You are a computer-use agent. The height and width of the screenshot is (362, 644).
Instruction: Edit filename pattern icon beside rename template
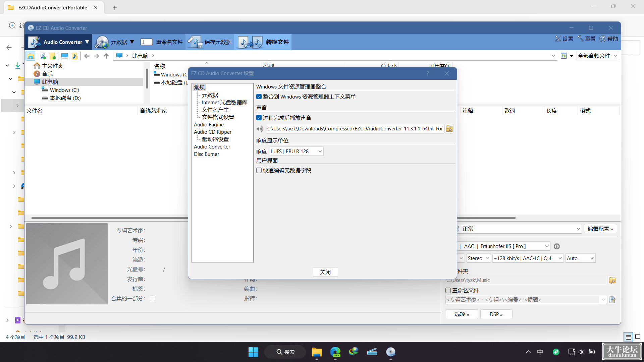[x=612, y=300]
